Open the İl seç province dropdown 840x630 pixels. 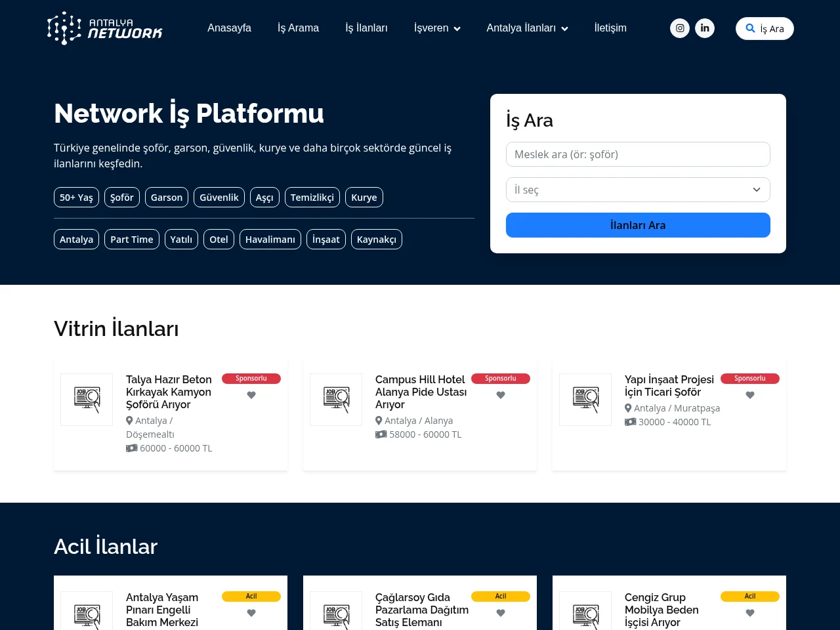click(638, 190)
